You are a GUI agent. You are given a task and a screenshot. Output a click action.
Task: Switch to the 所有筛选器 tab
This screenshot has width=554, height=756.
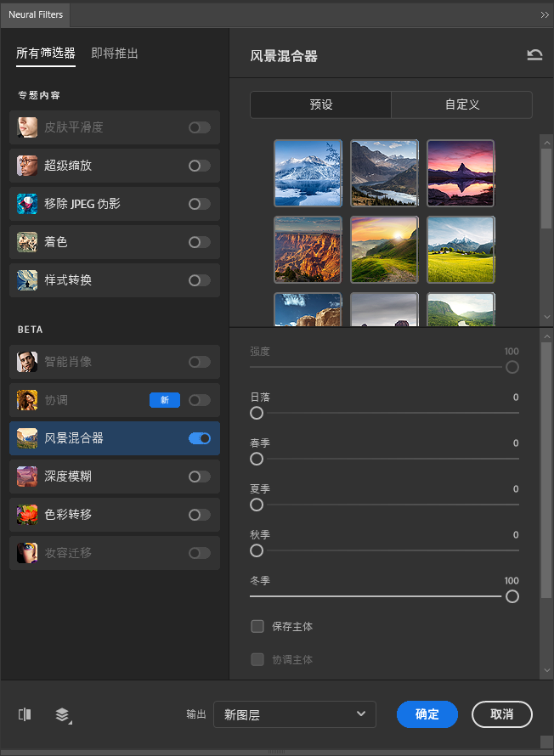coord(46,53)
